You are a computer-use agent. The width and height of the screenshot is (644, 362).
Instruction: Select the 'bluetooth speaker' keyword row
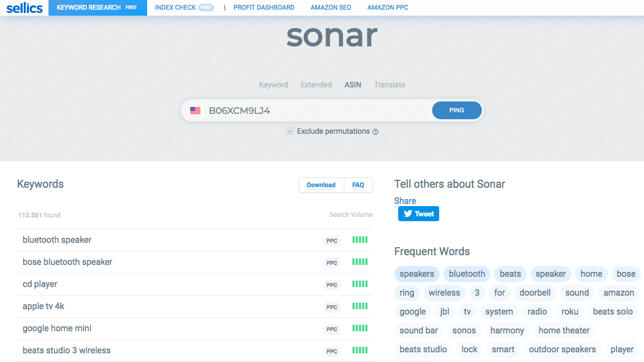pyautogui.click(x=195, y=240)
